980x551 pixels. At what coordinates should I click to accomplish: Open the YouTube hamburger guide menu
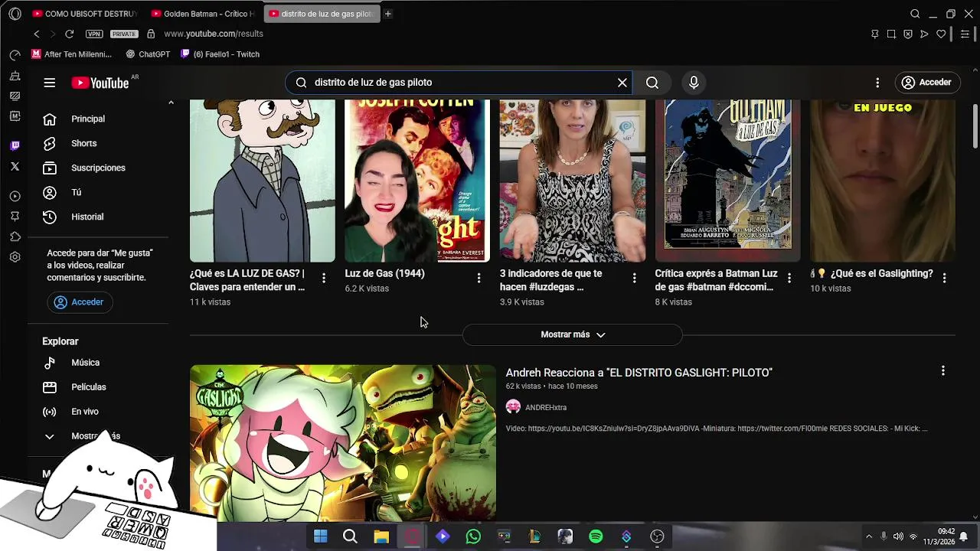coord(50,83)
